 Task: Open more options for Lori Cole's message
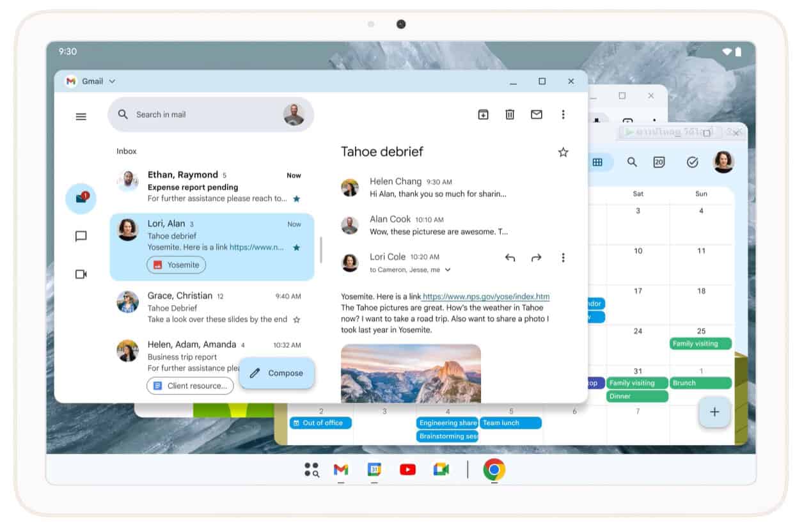[563, 258]
